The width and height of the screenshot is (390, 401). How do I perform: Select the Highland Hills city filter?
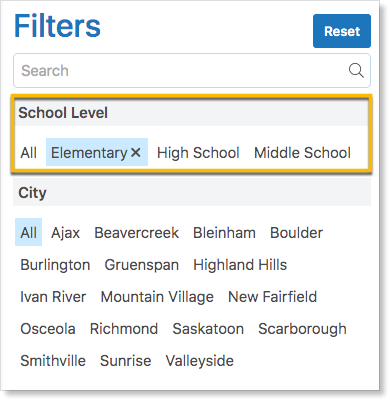240,265
